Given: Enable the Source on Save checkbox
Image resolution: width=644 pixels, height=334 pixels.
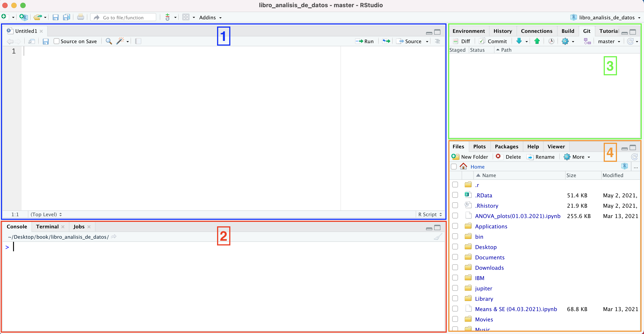Looking at the screenshot, I should pos(56,41).
